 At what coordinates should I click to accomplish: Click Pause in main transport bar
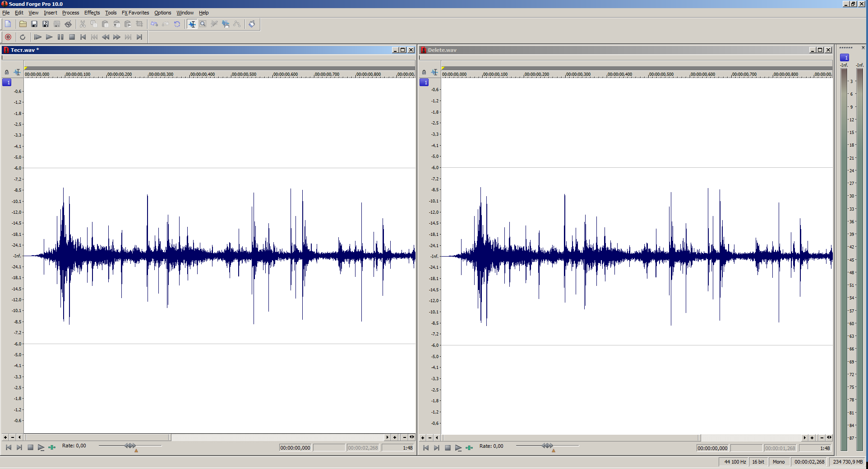click(60, 37)
